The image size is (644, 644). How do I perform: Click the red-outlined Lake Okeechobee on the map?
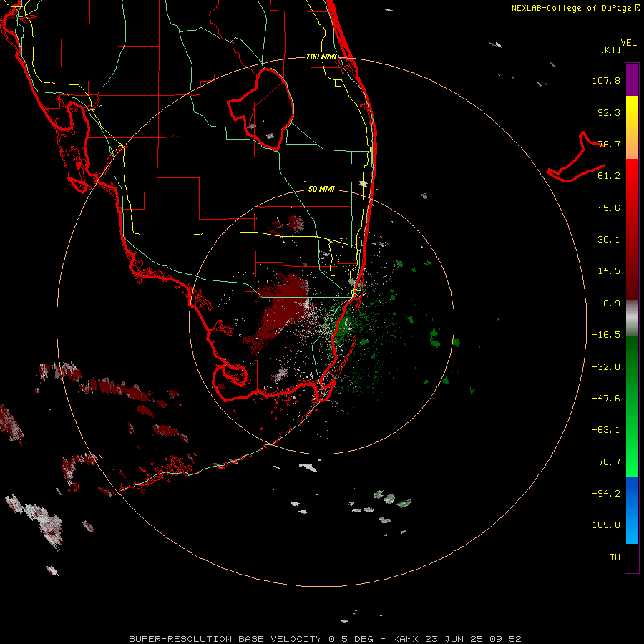262,109
